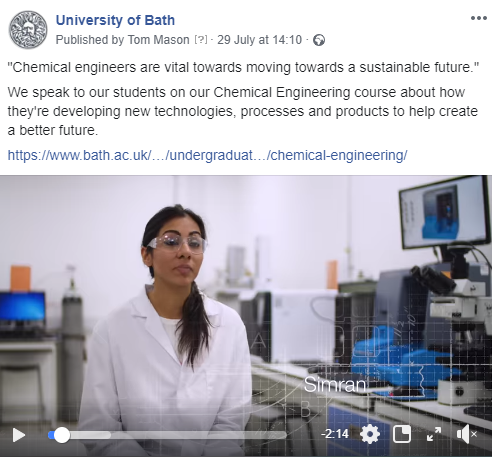Click the globe public audience icon
The height and width of the screenshot is (457, 492).
(x=319, y=40)
